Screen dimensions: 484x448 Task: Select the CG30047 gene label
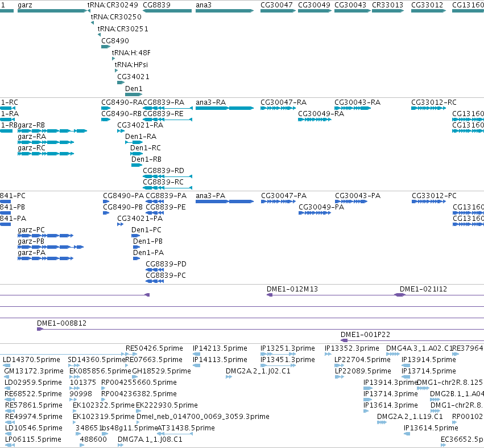click(276, 5)
